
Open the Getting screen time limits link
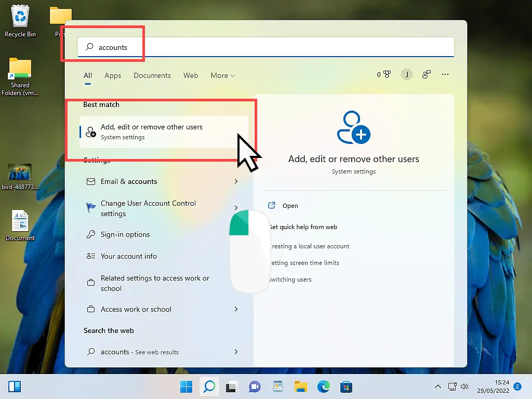pos(304,262)
